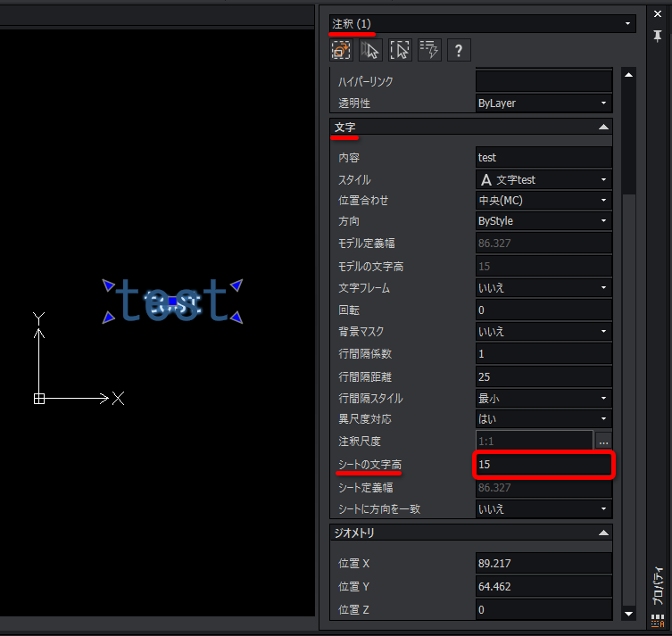Click the properties icon at palette bottom
This screenshot has height=636, width=672.
pos(658,621)
